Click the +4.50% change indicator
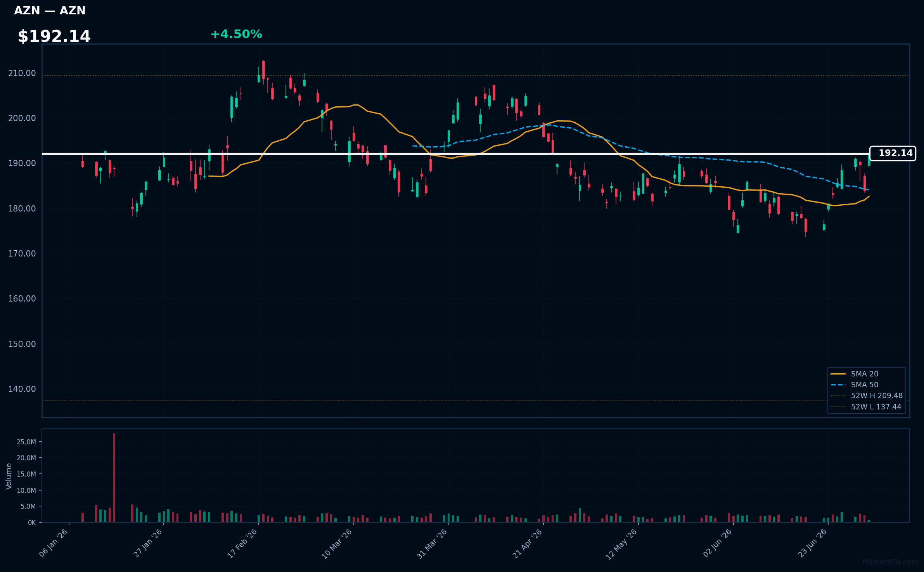Image resolution: width=924 pixels, height=572 pixels. click(x=236, y=34)
